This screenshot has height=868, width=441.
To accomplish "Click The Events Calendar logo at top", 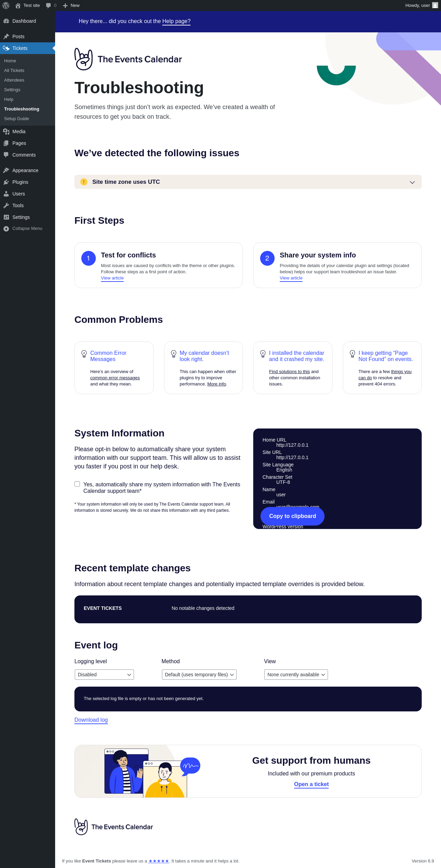I will pos(128,59).
